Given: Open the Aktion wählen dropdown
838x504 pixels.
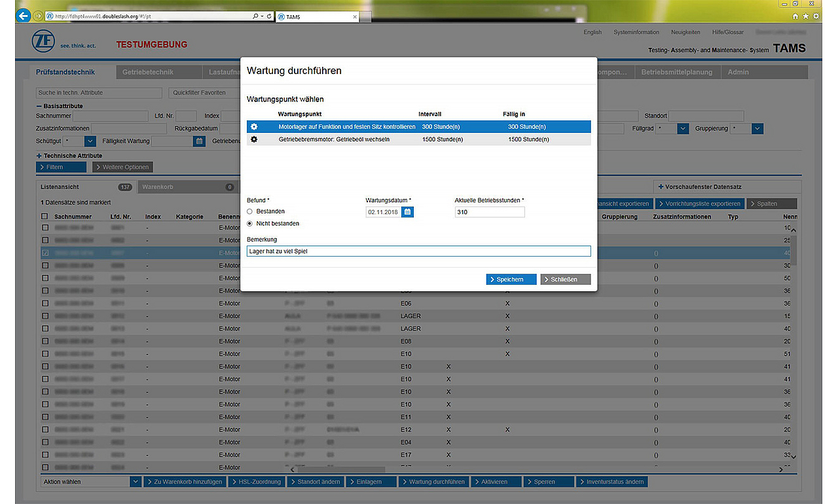Looking at the screenshot, I should point(136,482).
